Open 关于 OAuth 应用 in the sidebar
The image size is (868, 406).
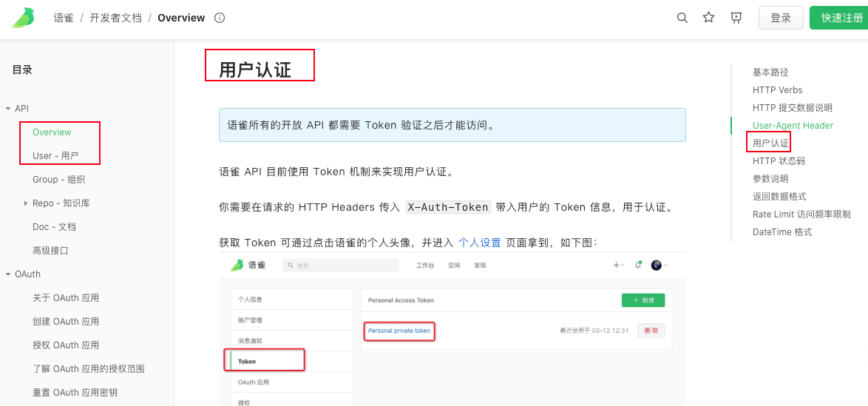pos(66,297)
